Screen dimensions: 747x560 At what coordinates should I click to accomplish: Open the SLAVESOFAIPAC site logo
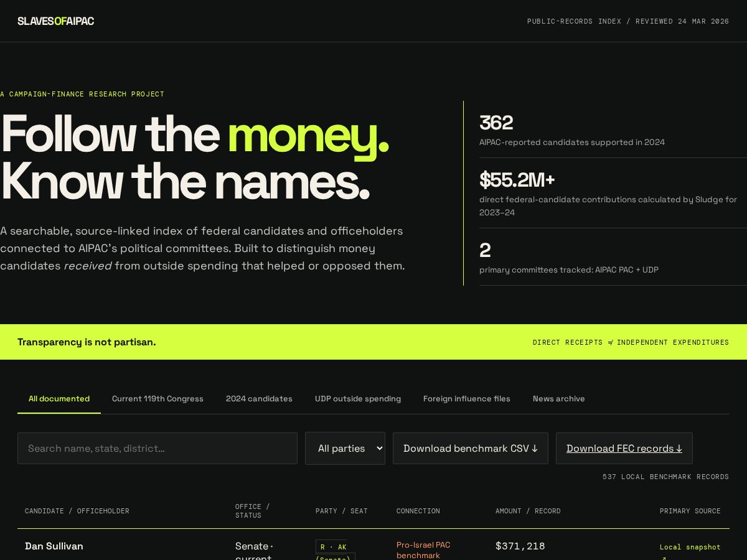(x=55, y=21)
